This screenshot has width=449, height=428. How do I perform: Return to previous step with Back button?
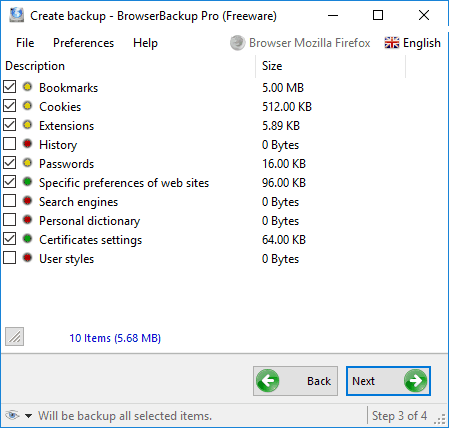pos(295,381)
